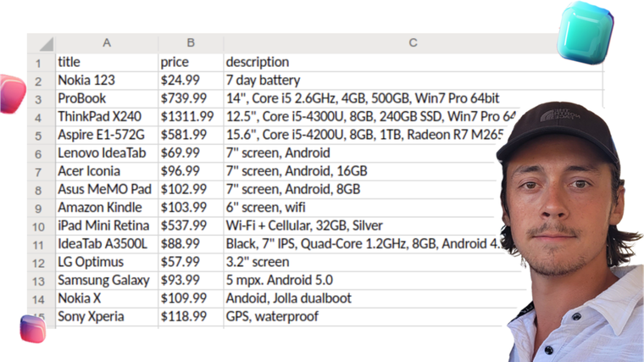
Task: Select row 8 header
Action: [x=39, y=189]
